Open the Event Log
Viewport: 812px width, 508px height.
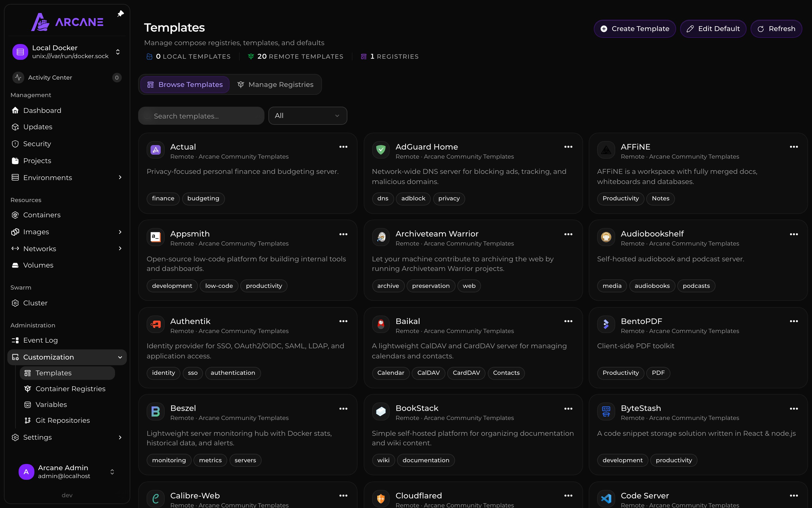click(67, 340)
